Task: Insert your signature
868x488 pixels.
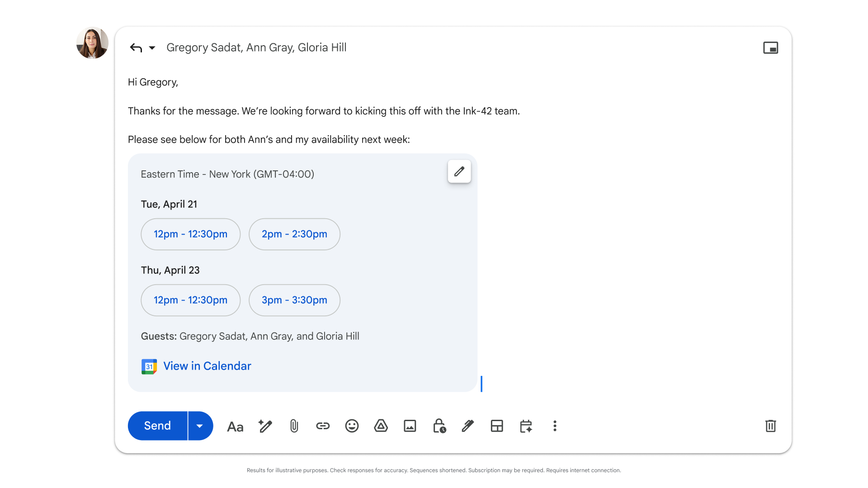Action: (468, 426)
